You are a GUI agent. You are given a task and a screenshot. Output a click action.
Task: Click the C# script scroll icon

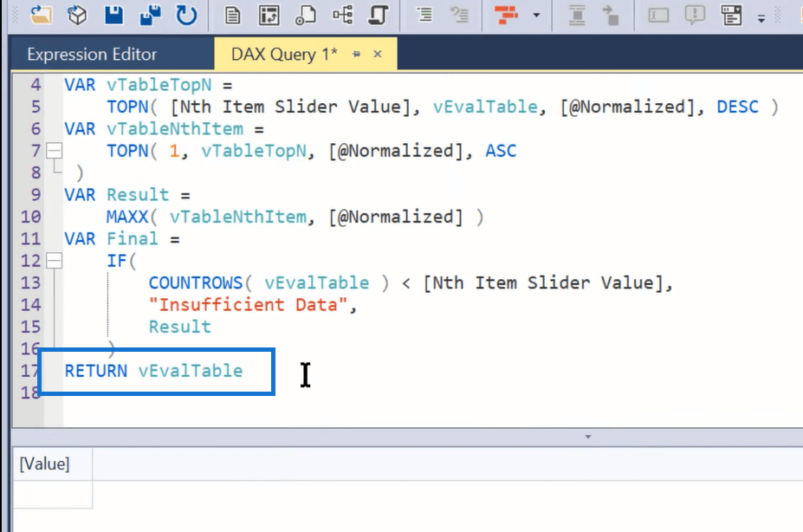pos(379,15)
